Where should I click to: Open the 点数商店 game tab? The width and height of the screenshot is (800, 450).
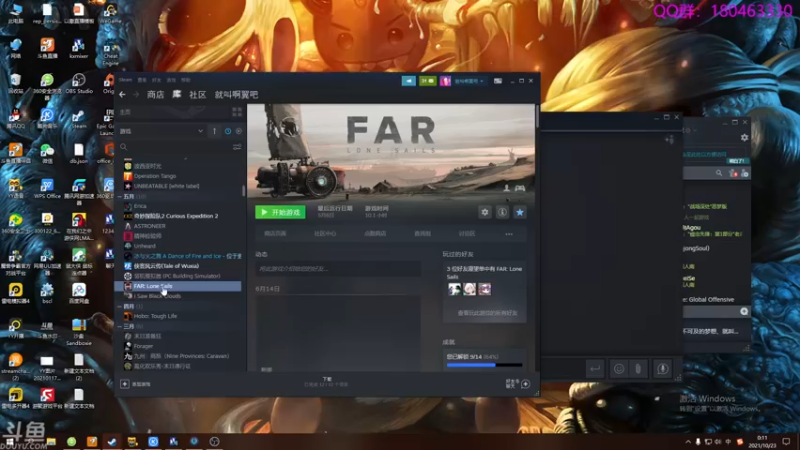(375, 234)
